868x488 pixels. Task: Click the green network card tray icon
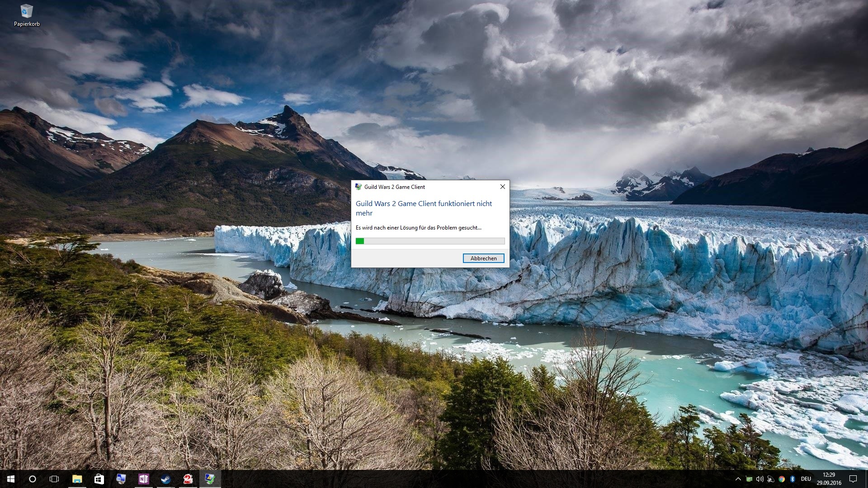[x=749, y=479]
